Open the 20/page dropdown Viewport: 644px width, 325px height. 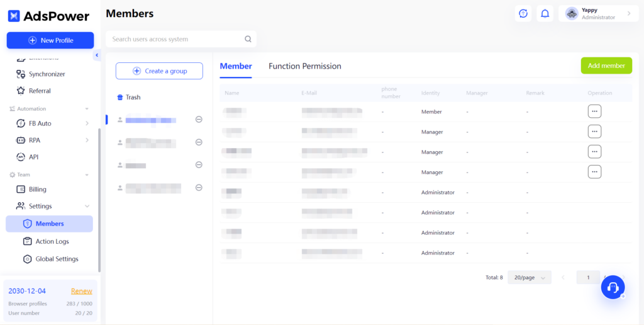point(530,277)
